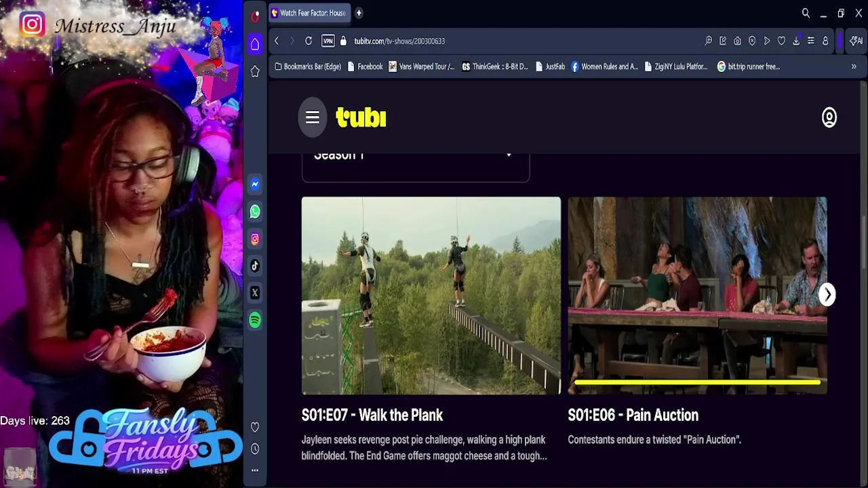This screenshot has height=488, width=868.
Task: Reload the Tubi page
Action: (309, 41)
